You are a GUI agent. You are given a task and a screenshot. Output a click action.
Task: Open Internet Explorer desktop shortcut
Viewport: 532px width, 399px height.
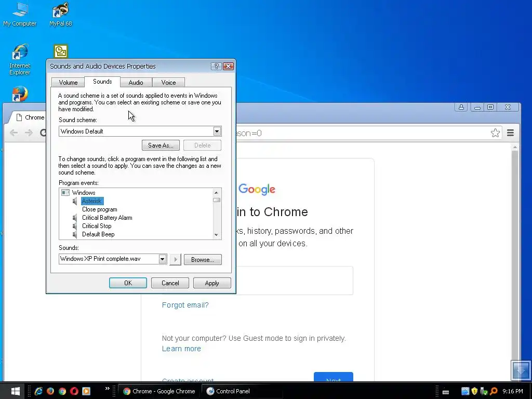pos(20,59)
